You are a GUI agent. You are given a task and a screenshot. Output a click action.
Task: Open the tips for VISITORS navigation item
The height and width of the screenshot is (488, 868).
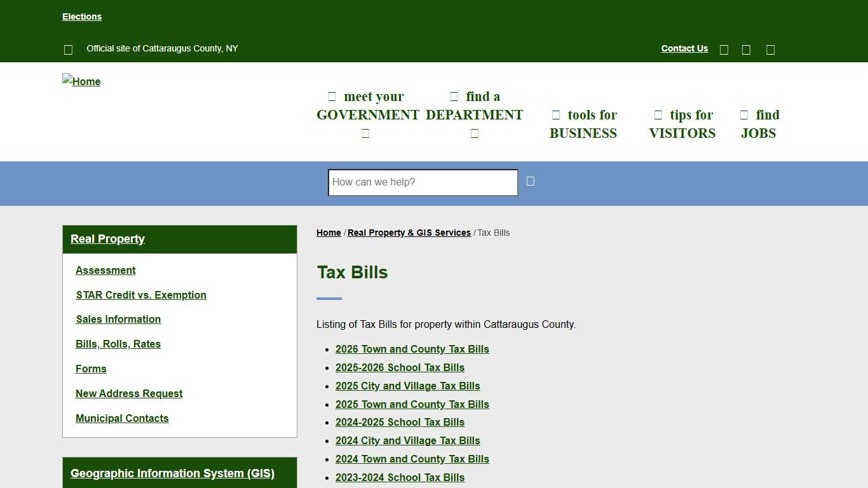(682, 124)
